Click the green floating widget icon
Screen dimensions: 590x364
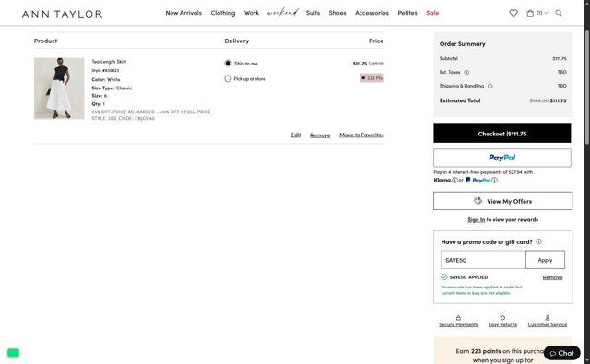13,353
